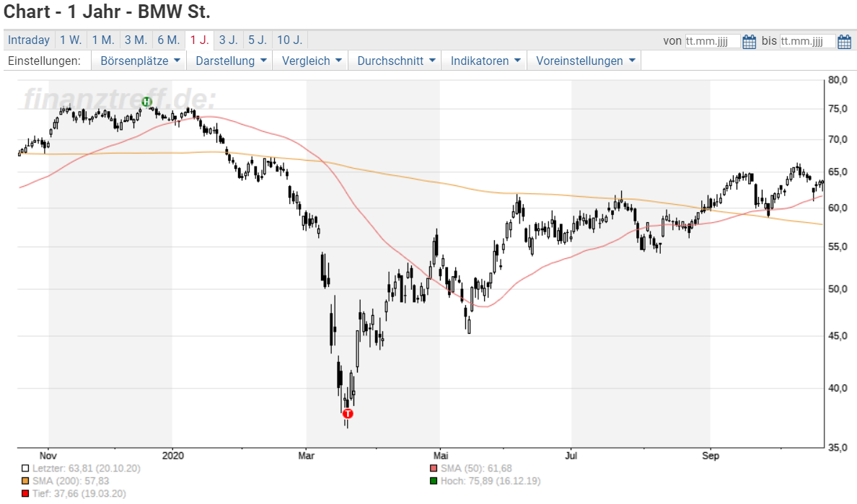This screenshot has height=504, width=857.
Task: Click the green H high marker
Action: click(x=146, y=102)
